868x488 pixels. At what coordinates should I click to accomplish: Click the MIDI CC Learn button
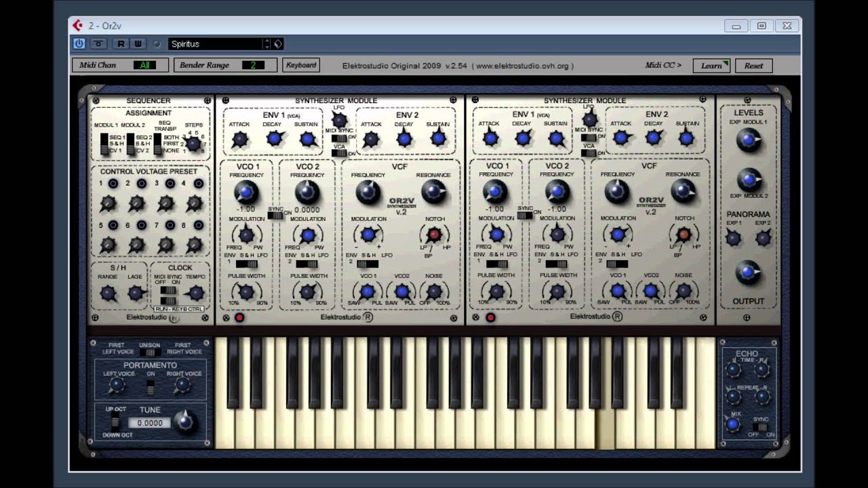point(711,66)
